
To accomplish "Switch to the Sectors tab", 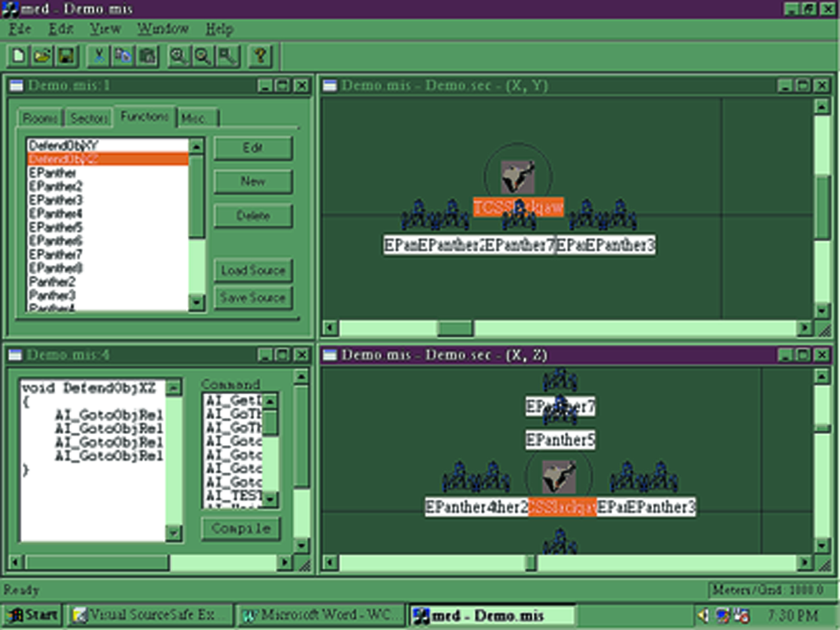I will (89, 118).
